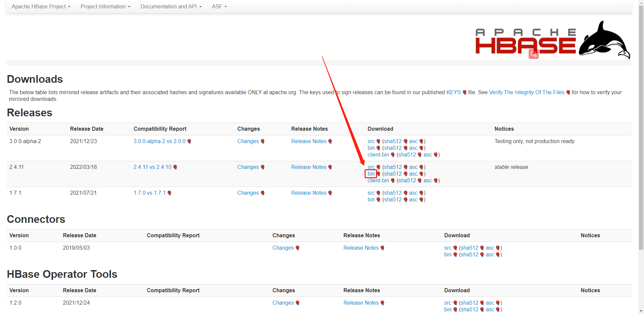
Task: Click external icon beside Operator Tools Changes
Action: 298,303
